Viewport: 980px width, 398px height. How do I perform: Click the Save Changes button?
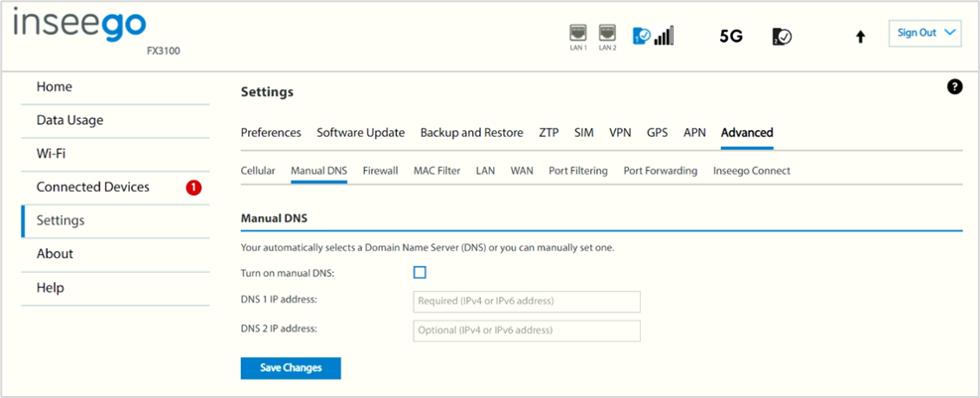[x=291, y=368]
